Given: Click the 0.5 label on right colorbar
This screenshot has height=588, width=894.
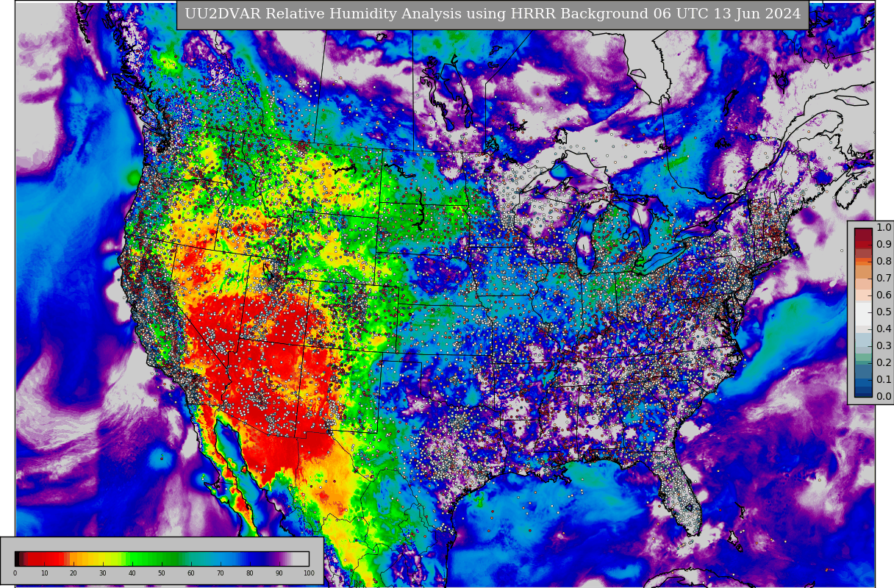Looking at the screenshot, I should [x=884, y=312].
